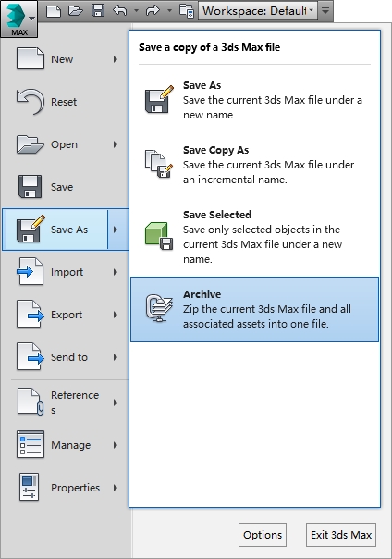Click the Undo arrow icon
The width and height of the screenshot is (392, 559).
(x=120, y=10)
